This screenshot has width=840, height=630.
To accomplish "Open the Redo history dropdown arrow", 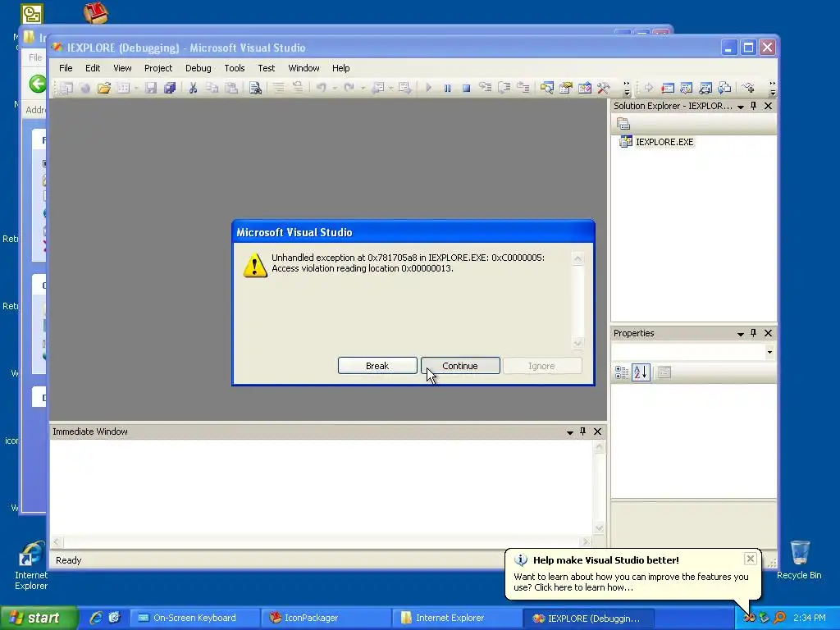I will pos(363,88).
